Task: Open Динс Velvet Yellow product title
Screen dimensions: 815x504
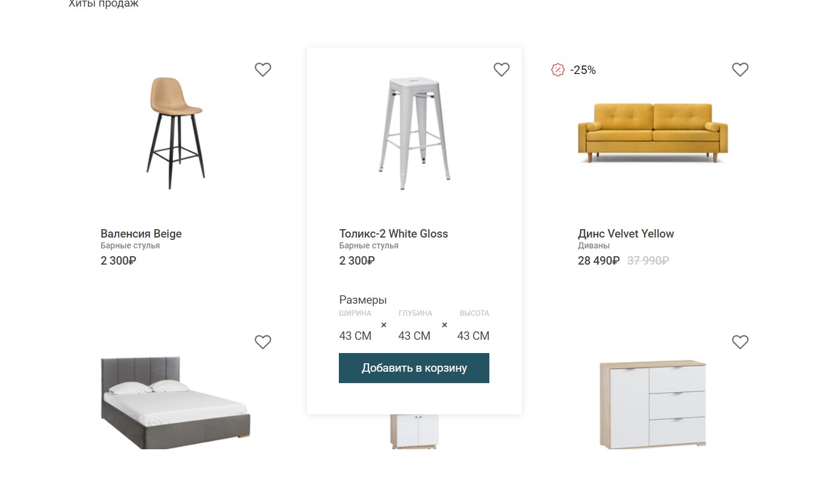Action: [626, 234]
